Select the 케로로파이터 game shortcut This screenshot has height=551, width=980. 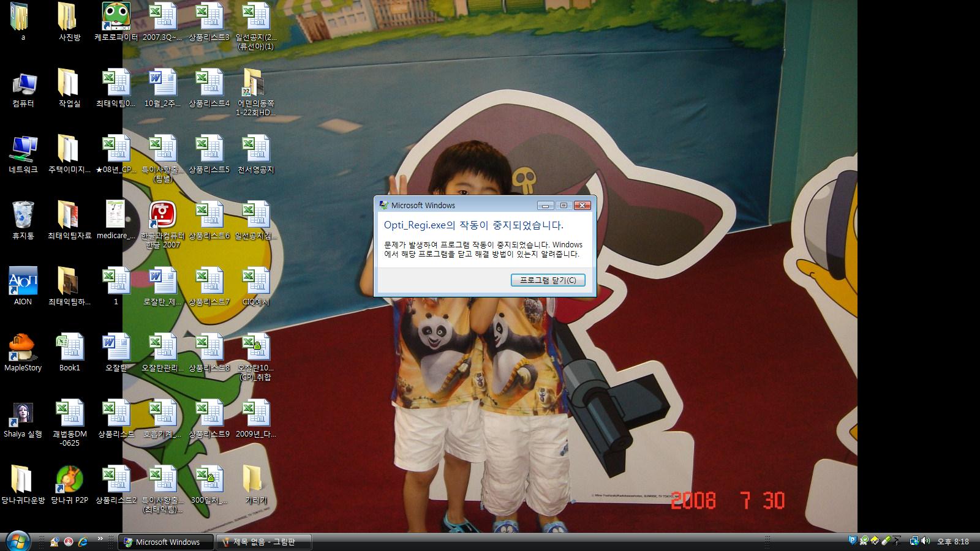(x=116, y=23)
